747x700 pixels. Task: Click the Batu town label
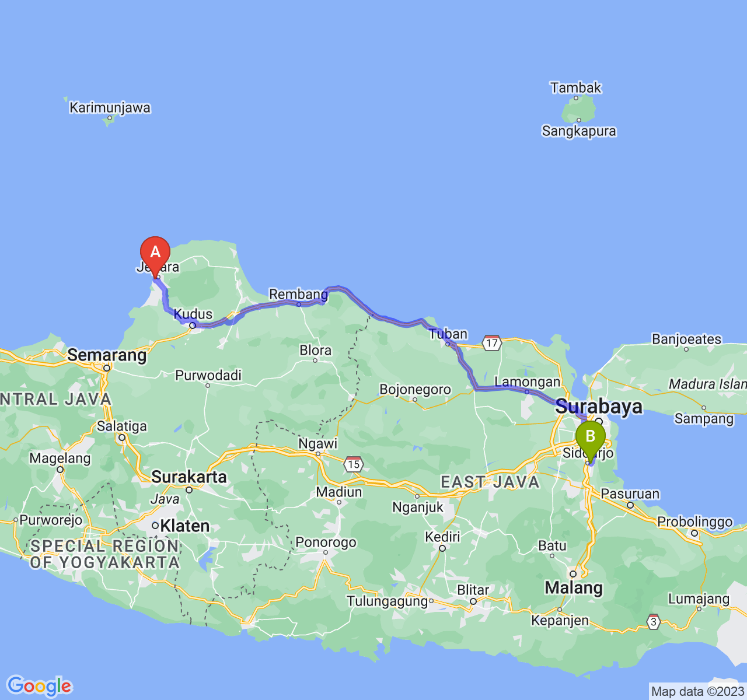552,545
